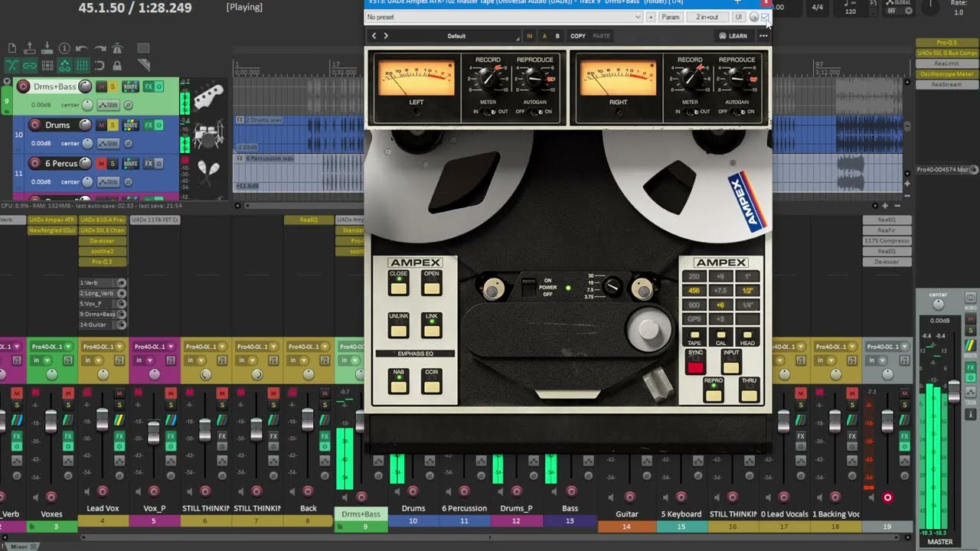Toggle ripple editing grid icon
The width and height of the screenshot is (980, 551).
[x=47, y=66]
